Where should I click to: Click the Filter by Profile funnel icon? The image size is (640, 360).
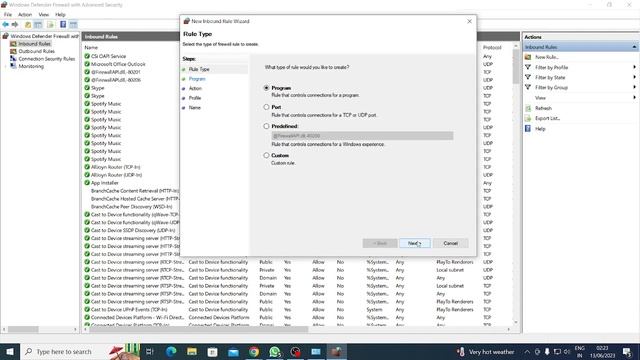click(x=528, y=67)
